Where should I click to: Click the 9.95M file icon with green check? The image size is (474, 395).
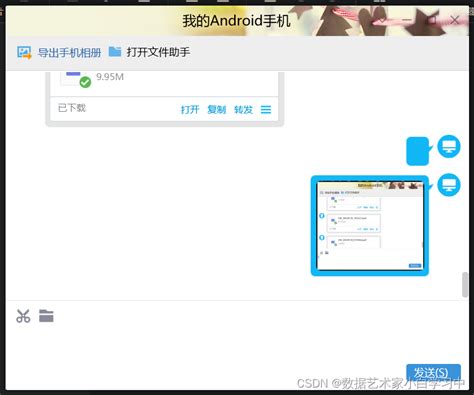(76, 79)
